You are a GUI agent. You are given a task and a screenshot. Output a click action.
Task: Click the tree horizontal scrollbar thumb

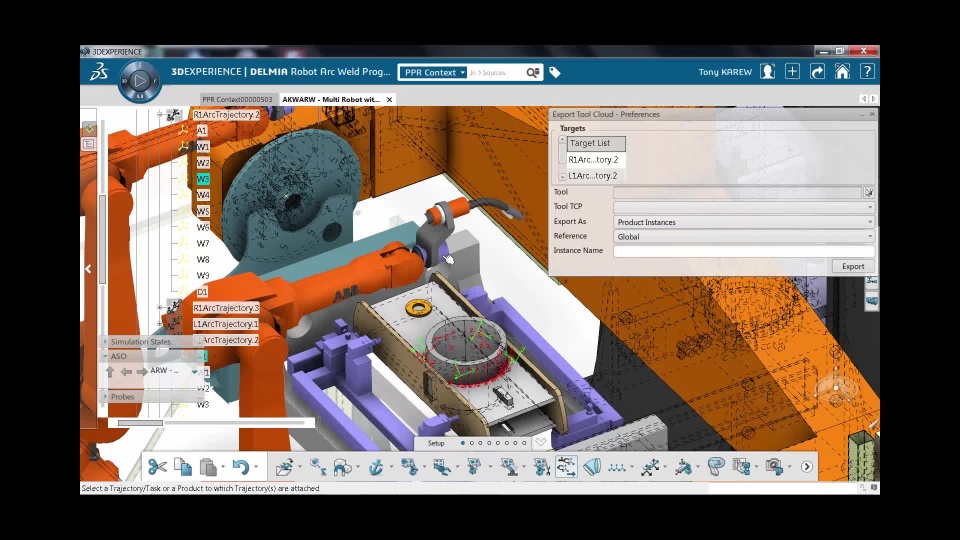(x=140, y=422)
